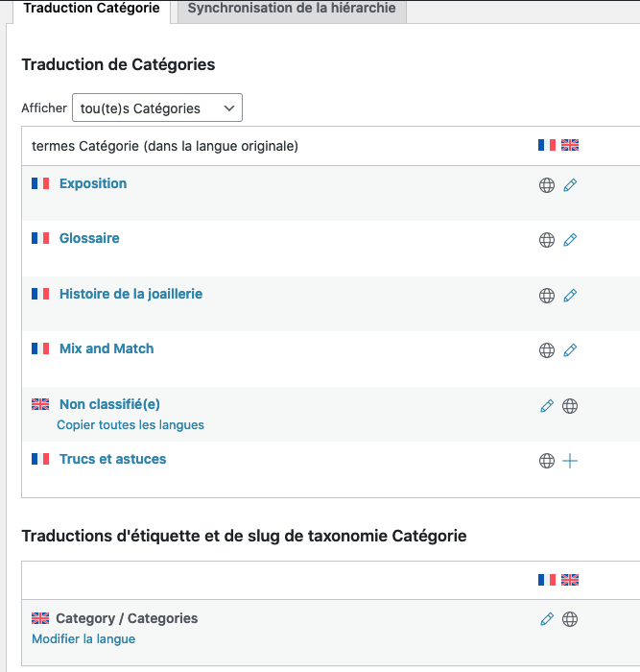640x672 pixels.
Task: Switch to Synchronisation de la hiérarchie tab
Action: 292,9
